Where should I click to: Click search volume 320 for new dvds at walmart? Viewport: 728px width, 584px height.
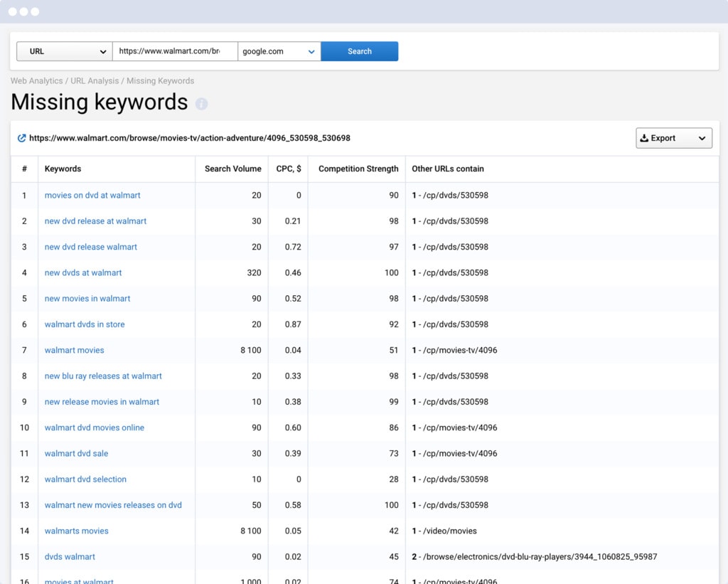point(254,272)
